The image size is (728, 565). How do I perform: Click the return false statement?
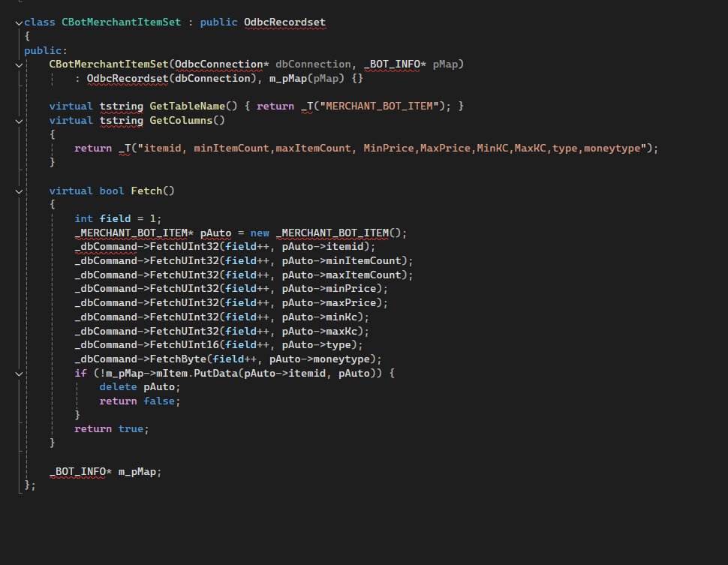(140, 401)
